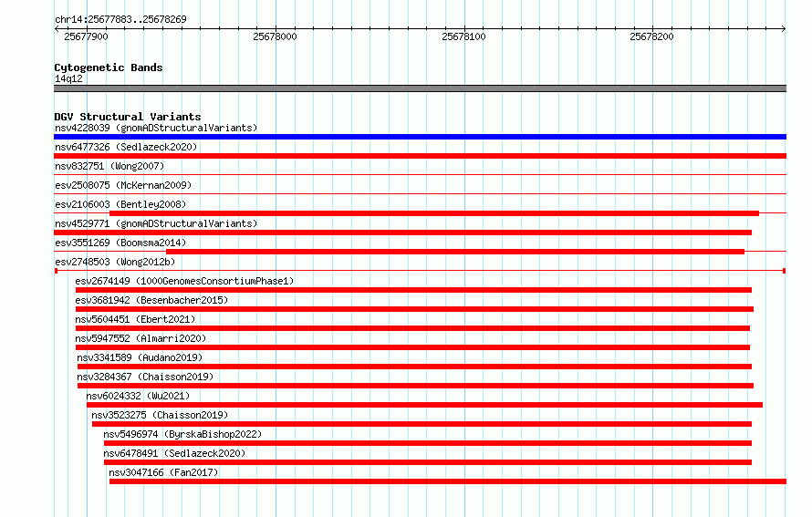Open nsv4529771 (gnomADStructuralVariants) label

pos(156,223)
